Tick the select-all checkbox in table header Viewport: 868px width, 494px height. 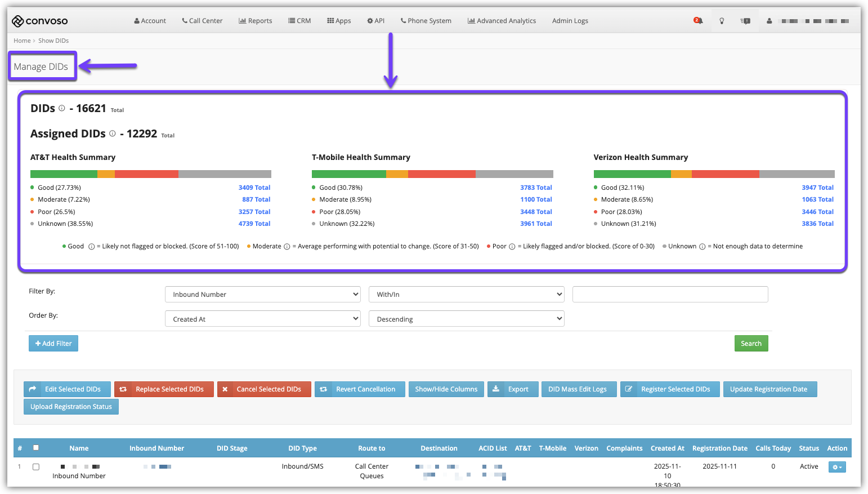[36, 448]
